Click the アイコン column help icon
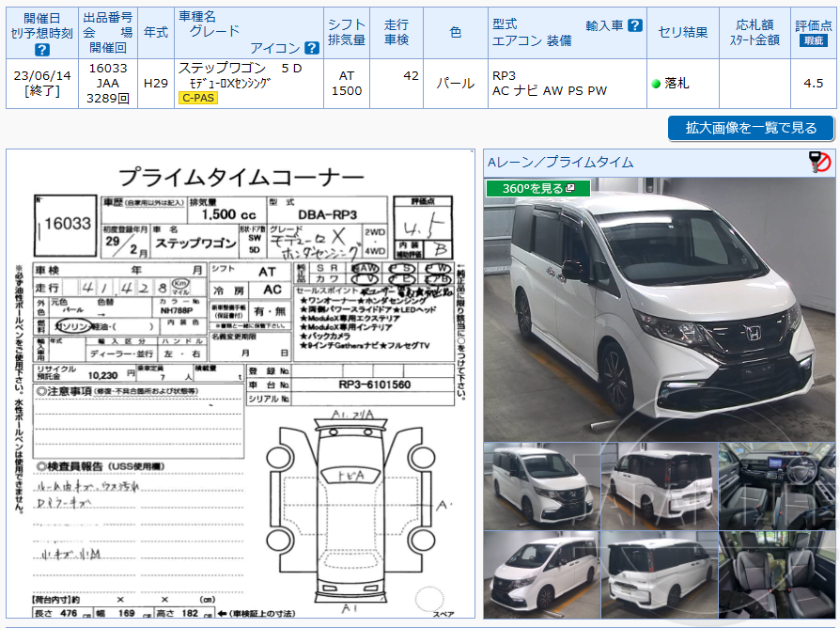The height and width of the screenshot is (628, 840). point(311,47)
